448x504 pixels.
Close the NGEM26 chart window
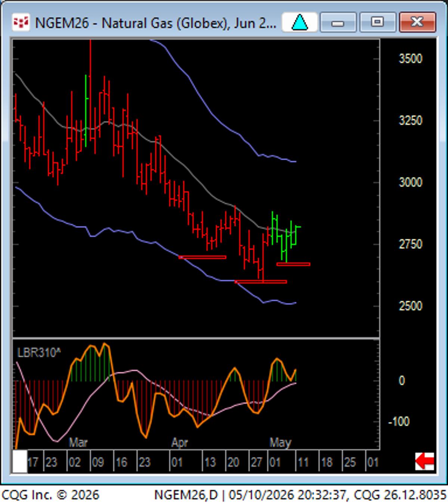click(x=417, y=22)
